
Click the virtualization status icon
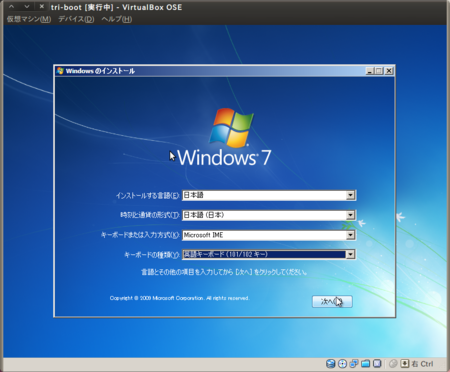click(377, 363)
